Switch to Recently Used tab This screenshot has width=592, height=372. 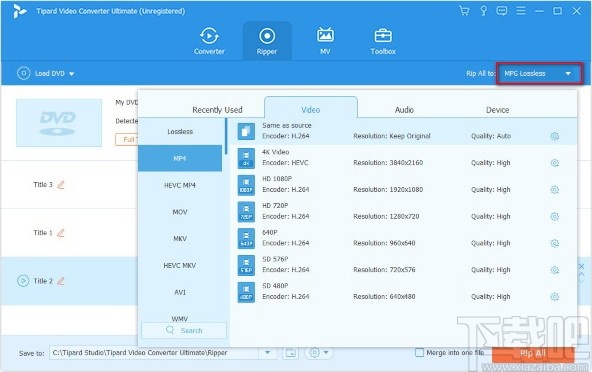tap(217, 110)
